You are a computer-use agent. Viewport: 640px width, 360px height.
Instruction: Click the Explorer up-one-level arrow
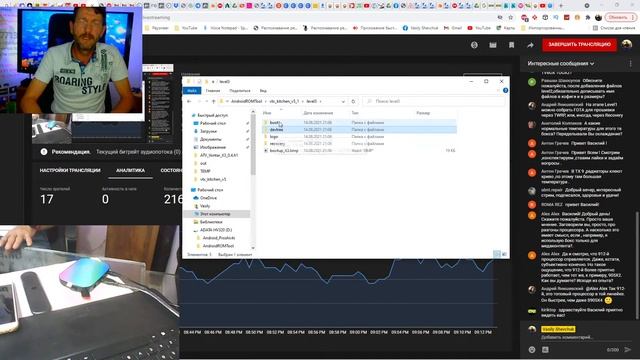pyautogui.click(x=213, y=101)
